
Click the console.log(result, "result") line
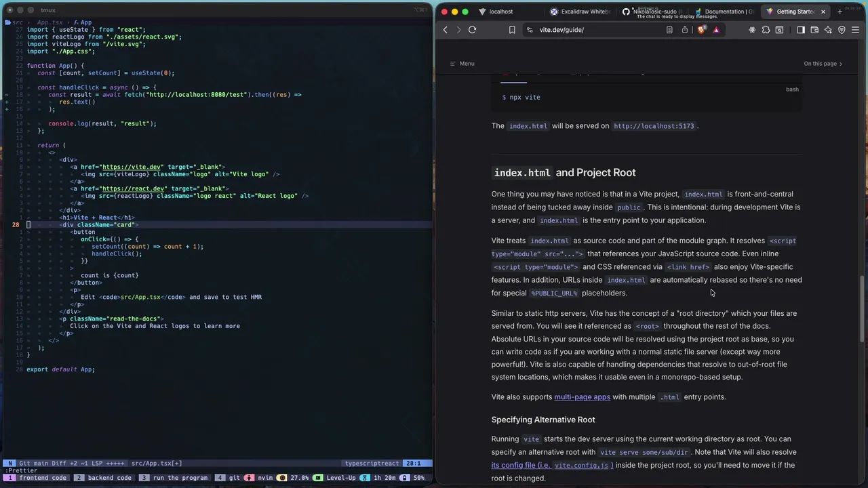click(x=102, y=123)
